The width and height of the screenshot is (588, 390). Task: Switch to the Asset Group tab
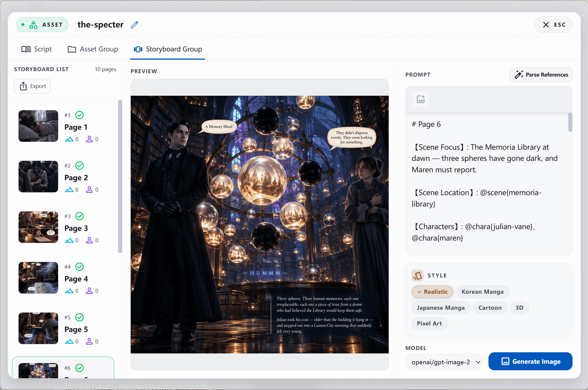93,49
